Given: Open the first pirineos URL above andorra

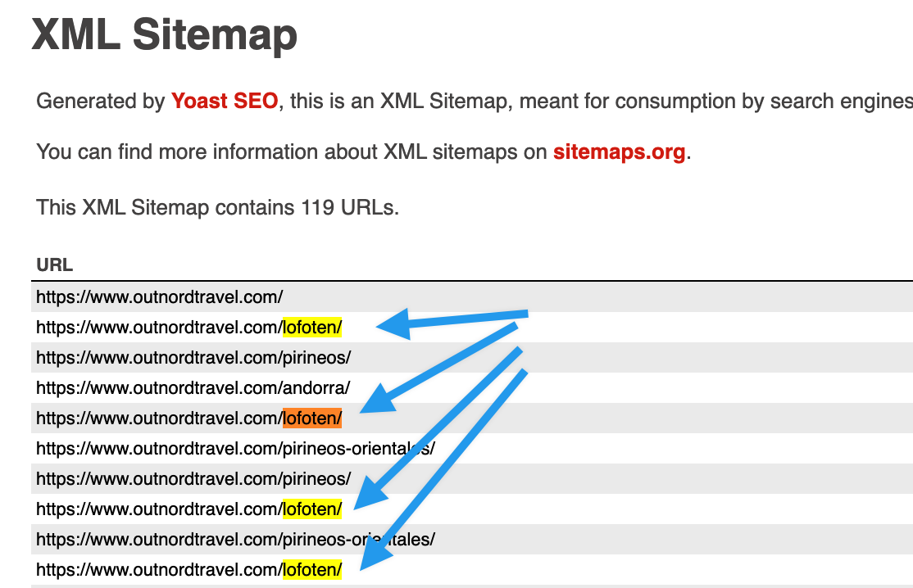Looking at the screenshot, I should [193, 358].
